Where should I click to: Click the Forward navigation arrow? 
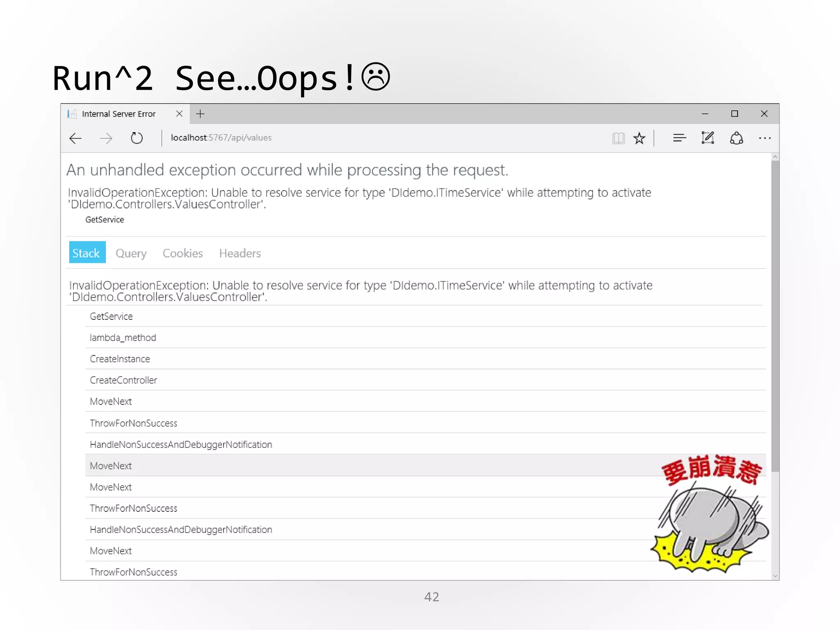tap(106, 138)
